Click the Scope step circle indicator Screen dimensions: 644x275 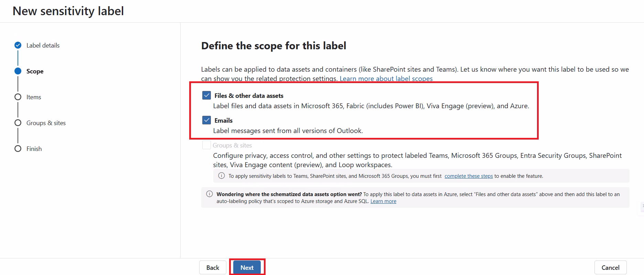[18, 71]
